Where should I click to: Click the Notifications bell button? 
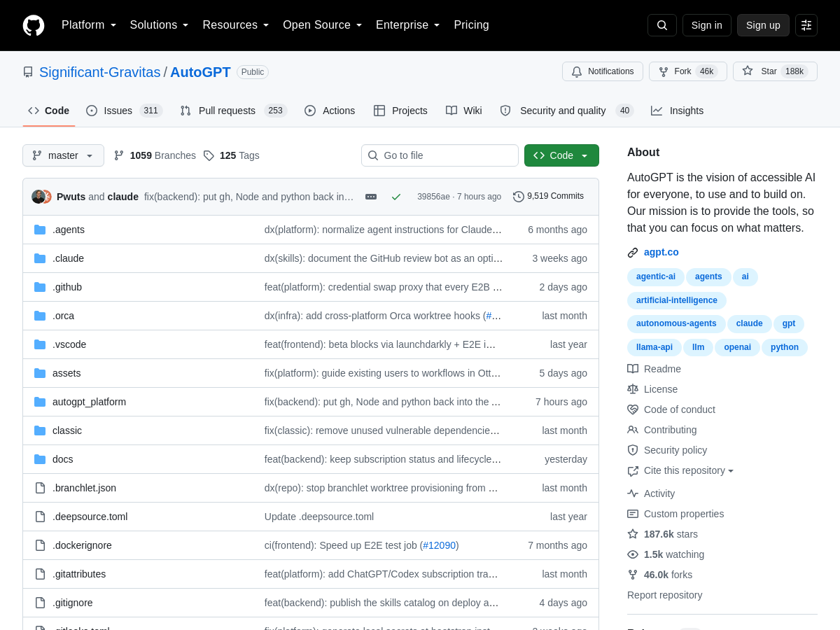tap(603, 71)
